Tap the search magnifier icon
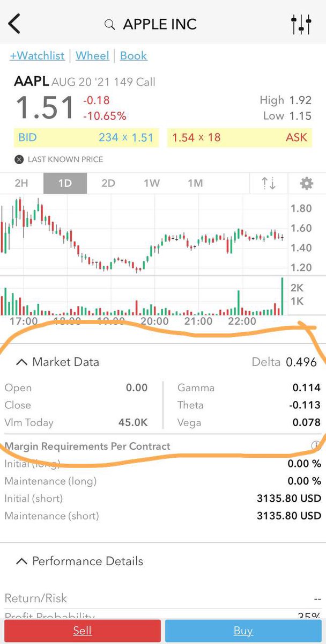 [110, 25]
